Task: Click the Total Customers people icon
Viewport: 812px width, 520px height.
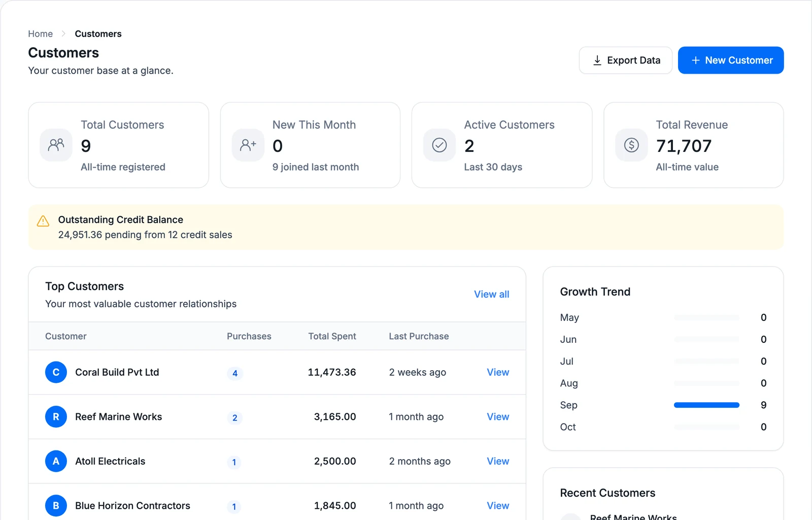Action: [x=56, y=145]
